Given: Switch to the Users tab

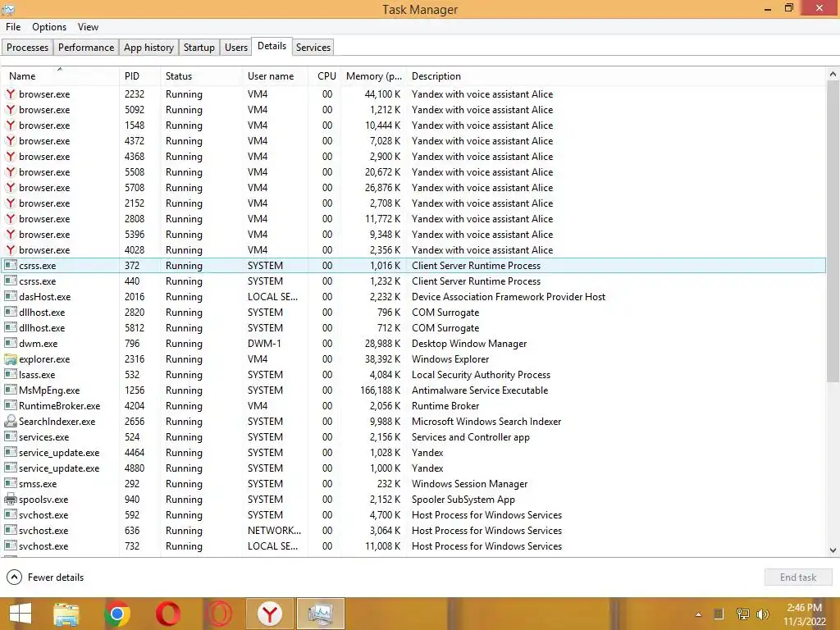Looking at the screenshot, I should [236, 47].
